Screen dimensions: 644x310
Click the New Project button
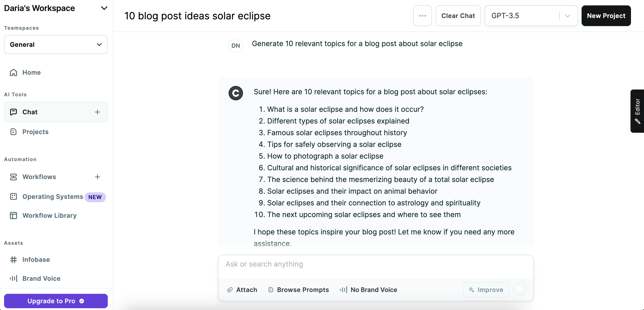[x=606, y=16]
